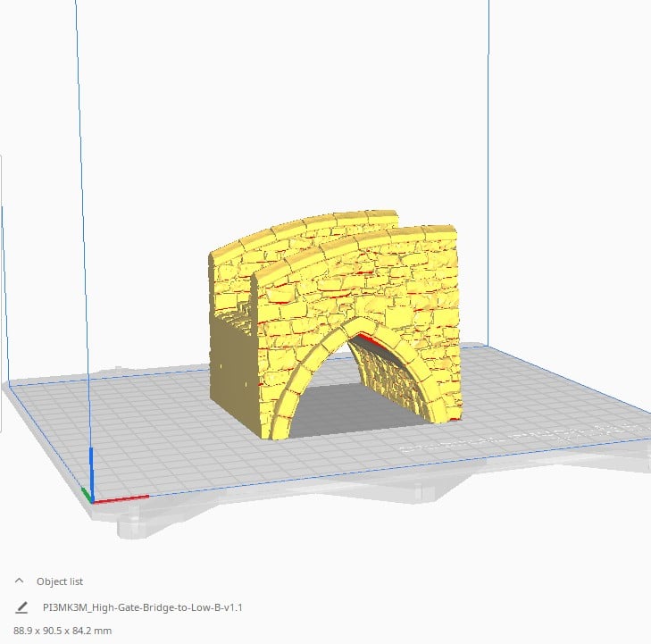The height and width of the screenshot is (644, 651).
Task: Click the bridge's left side wall
Action: click(230, 357)
